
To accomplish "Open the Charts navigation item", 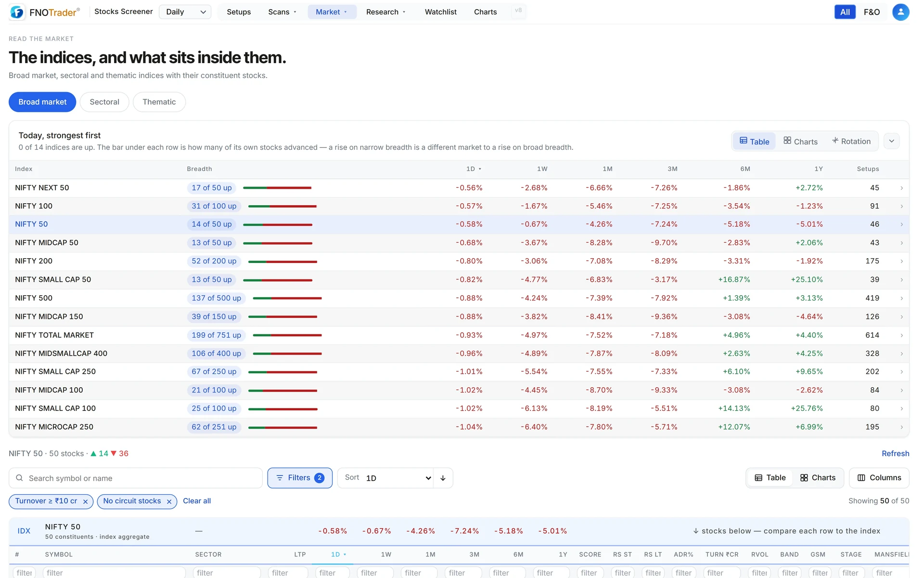I will (485, 12).
